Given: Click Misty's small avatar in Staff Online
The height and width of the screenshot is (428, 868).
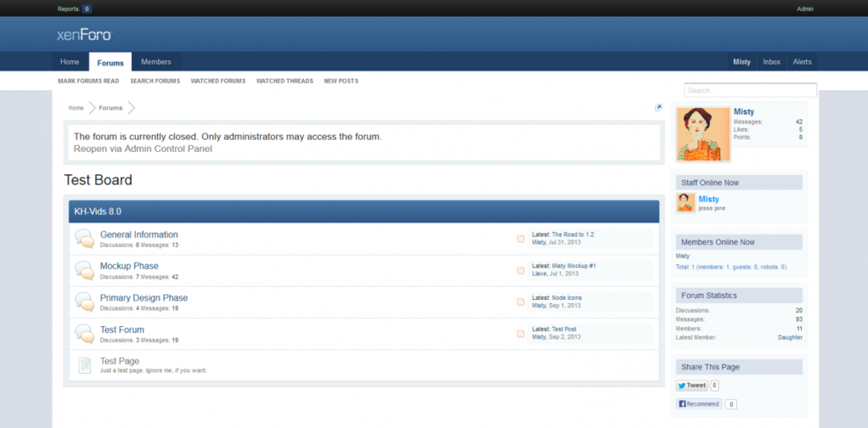Looking at the screenshot, I should click(x=685, y=203).
